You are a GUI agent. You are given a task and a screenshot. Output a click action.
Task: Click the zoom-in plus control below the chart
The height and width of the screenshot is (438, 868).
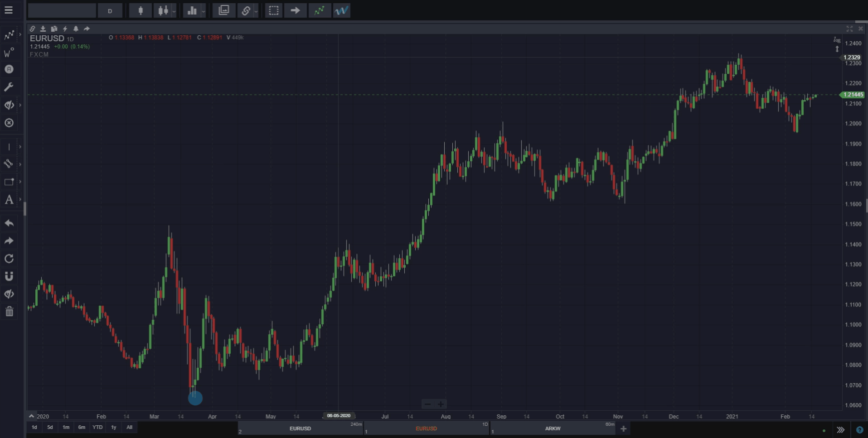pos(440,404)
